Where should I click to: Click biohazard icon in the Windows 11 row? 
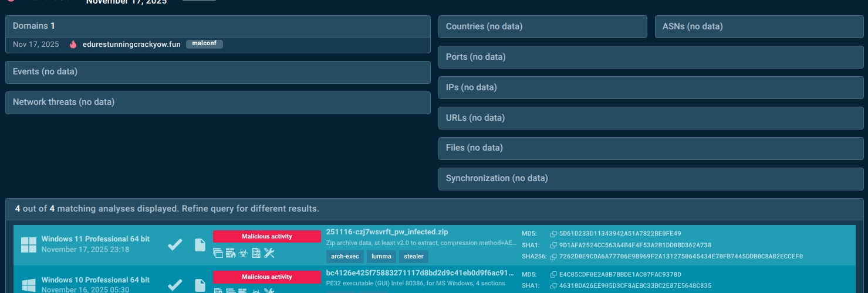(x=243, y=253)
